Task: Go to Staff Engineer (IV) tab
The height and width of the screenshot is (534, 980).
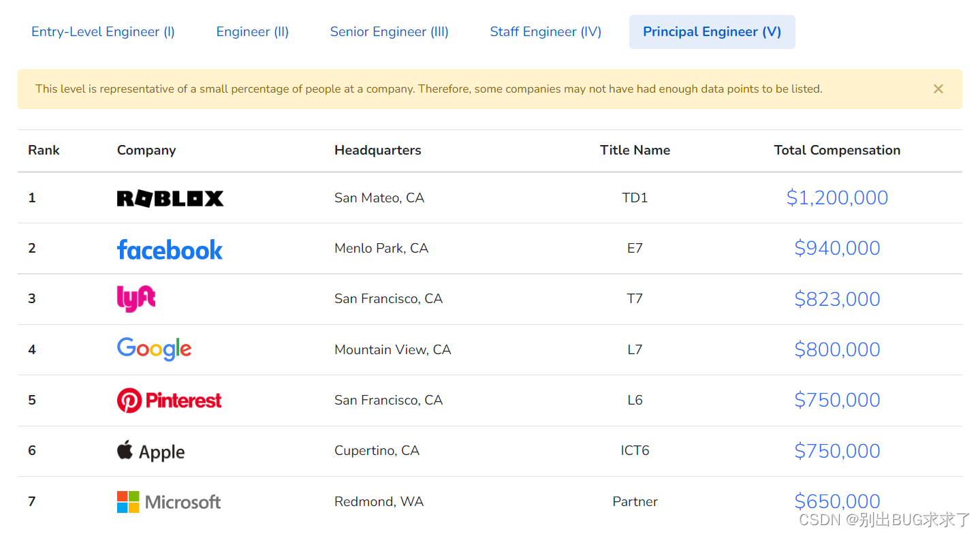Action: click(x=546, y=32)
